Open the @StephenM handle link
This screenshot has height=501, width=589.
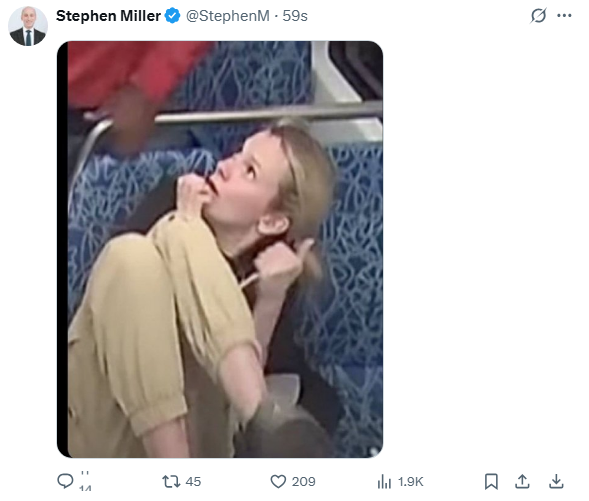[228, 16]
